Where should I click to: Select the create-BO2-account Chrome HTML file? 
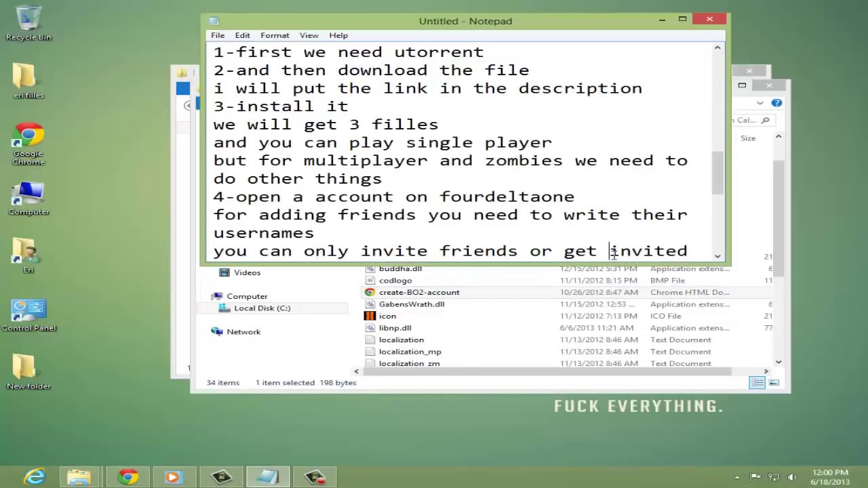(419, 293)
